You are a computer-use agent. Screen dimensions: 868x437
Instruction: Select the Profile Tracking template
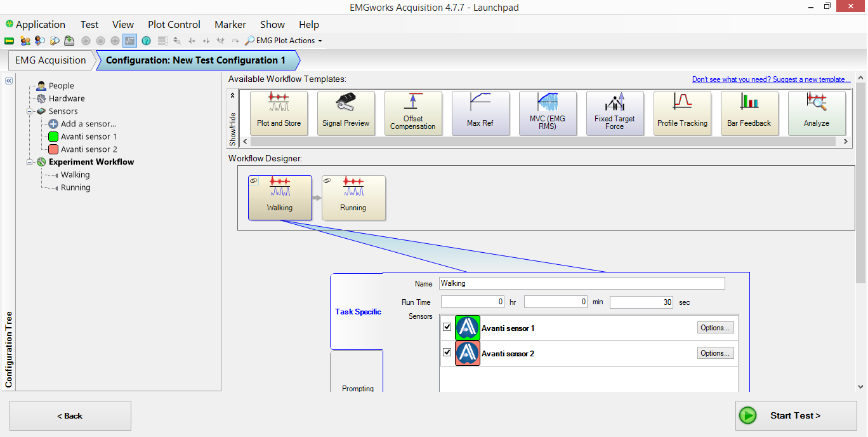(682, 113)
